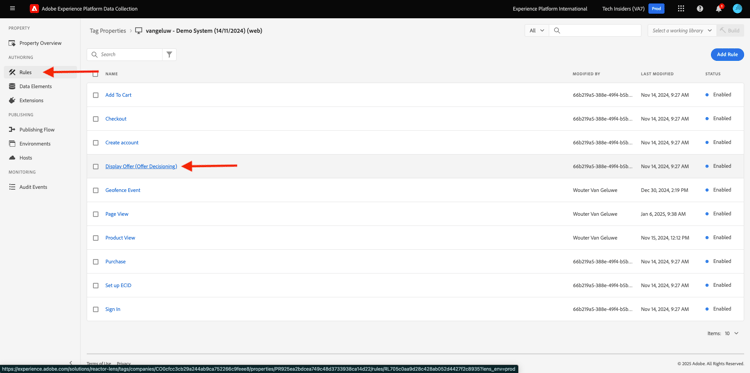
Task: Open Data Elements section
Action: (35, 86)
